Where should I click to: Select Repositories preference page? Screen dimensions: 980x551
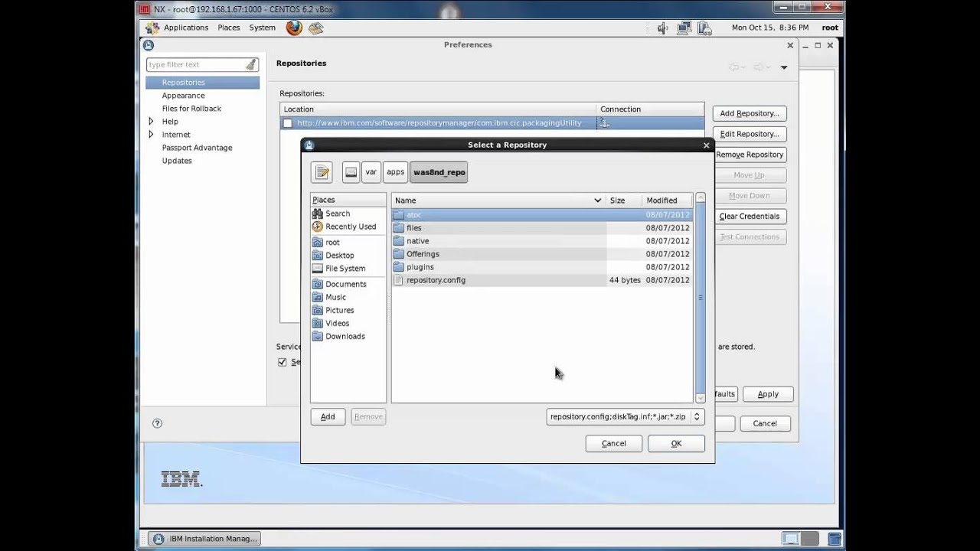202,83
